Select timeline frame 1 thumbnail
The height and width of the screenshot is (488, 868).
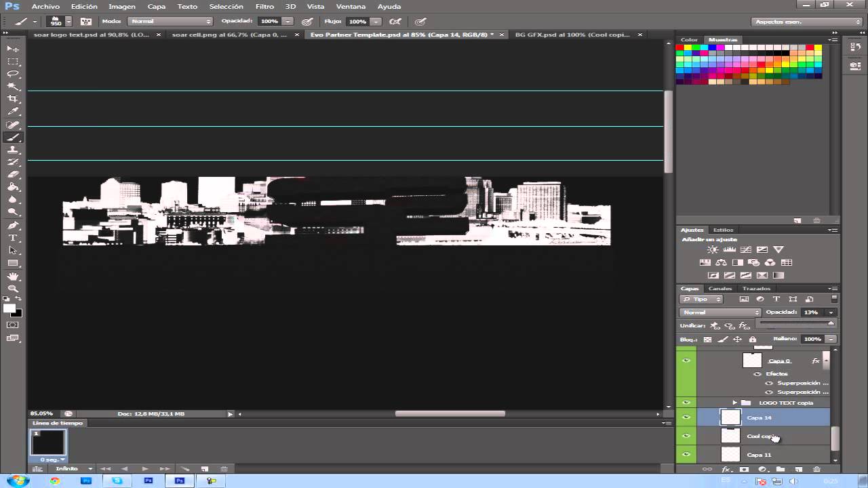pos(49,443)
